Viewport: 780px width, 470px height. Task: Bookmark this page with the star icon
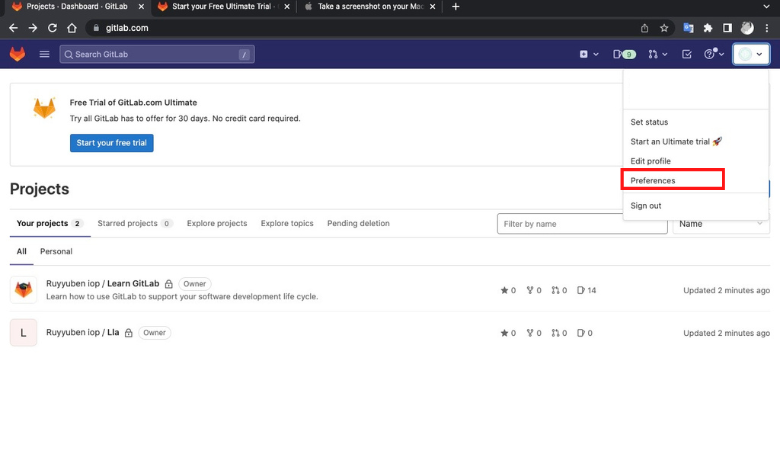pos(664,28)
